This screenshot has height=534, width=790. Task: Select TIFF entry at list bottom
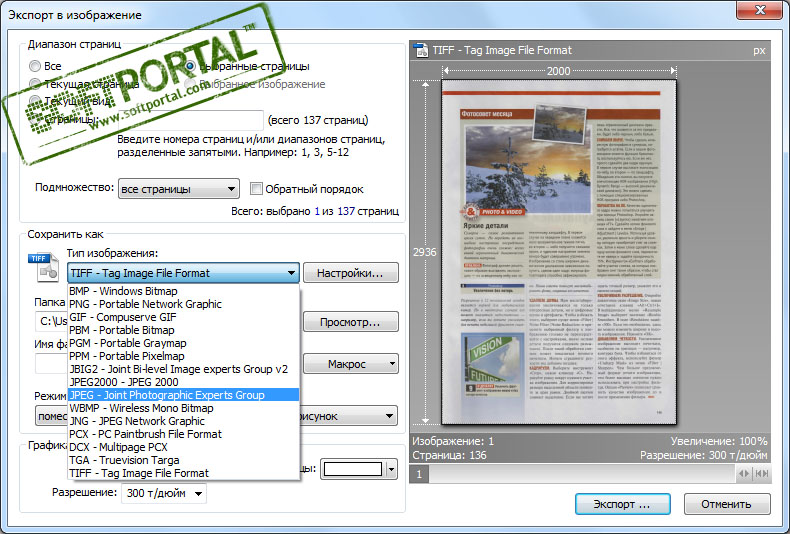183,473
